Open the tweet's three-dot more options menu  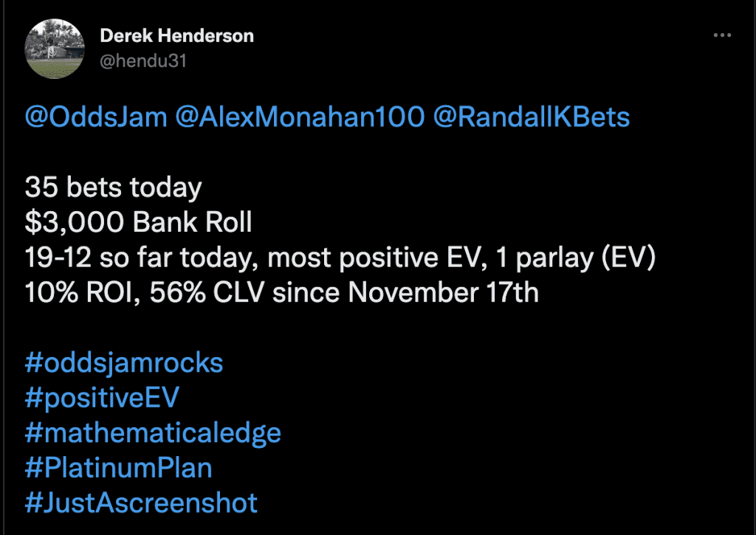[722, 35]
